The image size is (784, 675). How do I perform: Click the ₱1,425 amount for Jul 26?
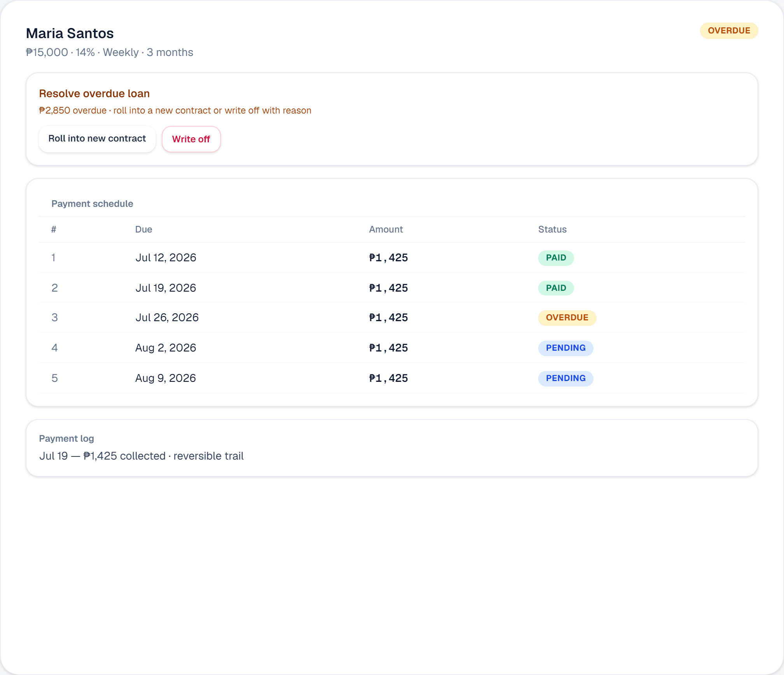(x=388, y=318)
